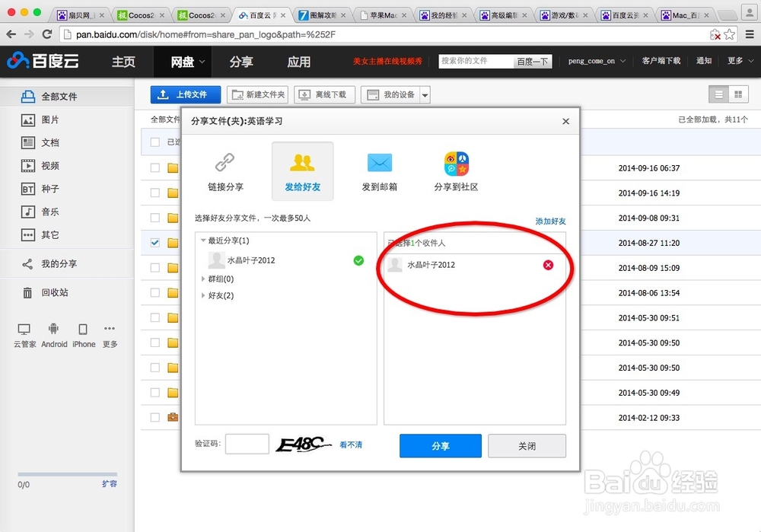761x532 pixels.
Task: Click green check beside 水晶叶子2012 in recent list
Action: point(358,260)
